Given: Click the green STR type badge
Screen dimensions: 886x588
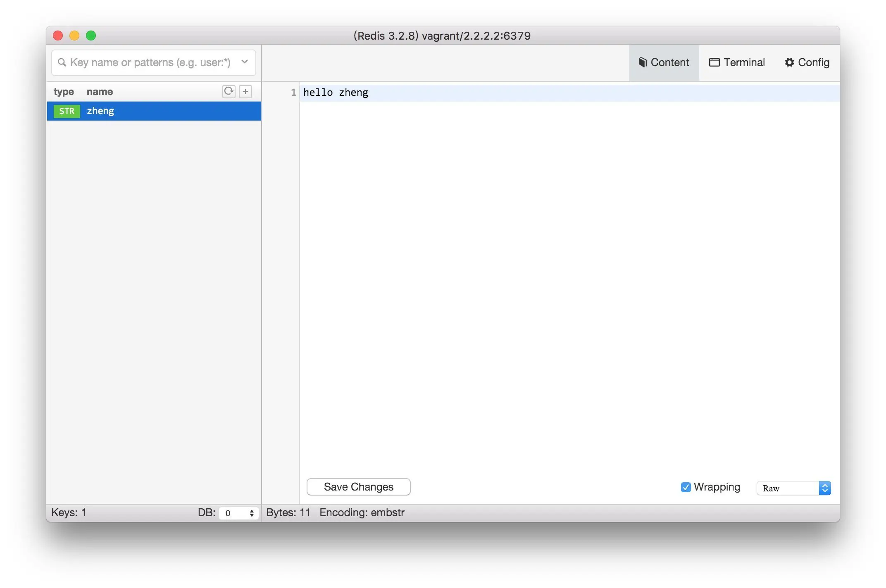Looking at the screenshot, I should (67, 111).
